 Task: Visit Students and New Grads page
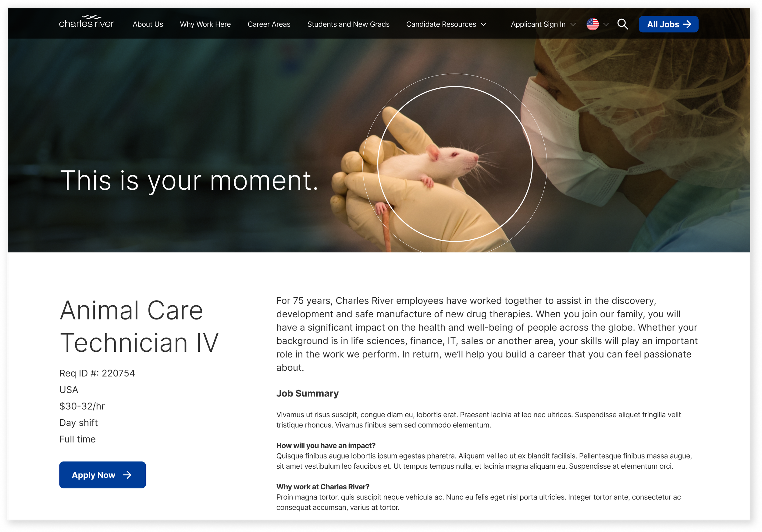(x=348, y=24)
